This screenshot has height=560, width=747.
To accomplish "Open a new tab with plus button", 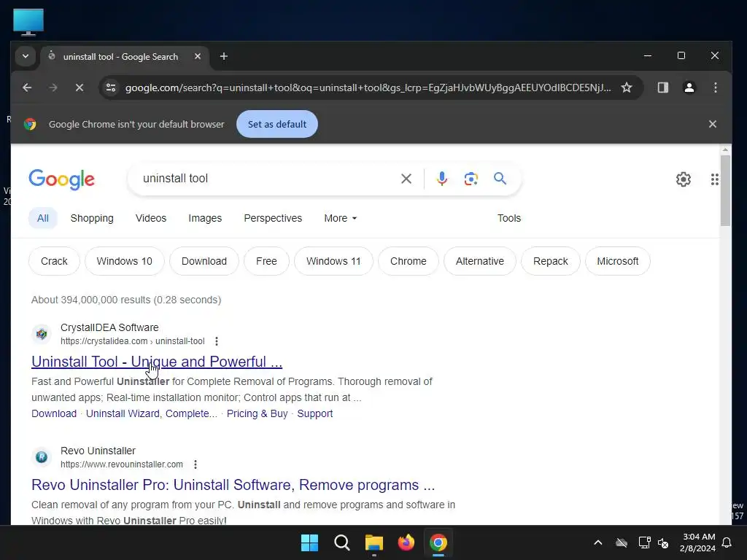I will [x=223, y=57].
